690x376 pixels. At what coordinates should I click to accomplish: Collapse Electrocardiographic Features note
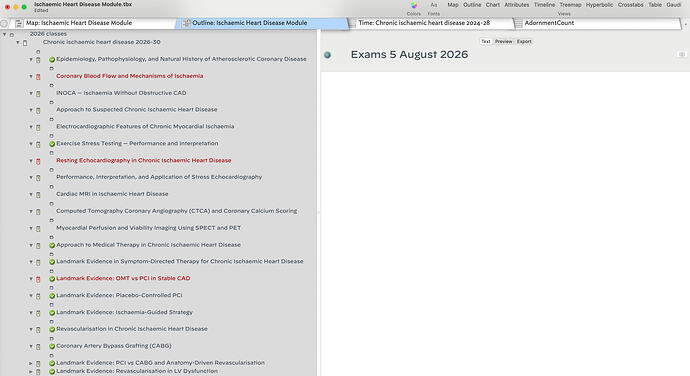(x=31, y=127)
